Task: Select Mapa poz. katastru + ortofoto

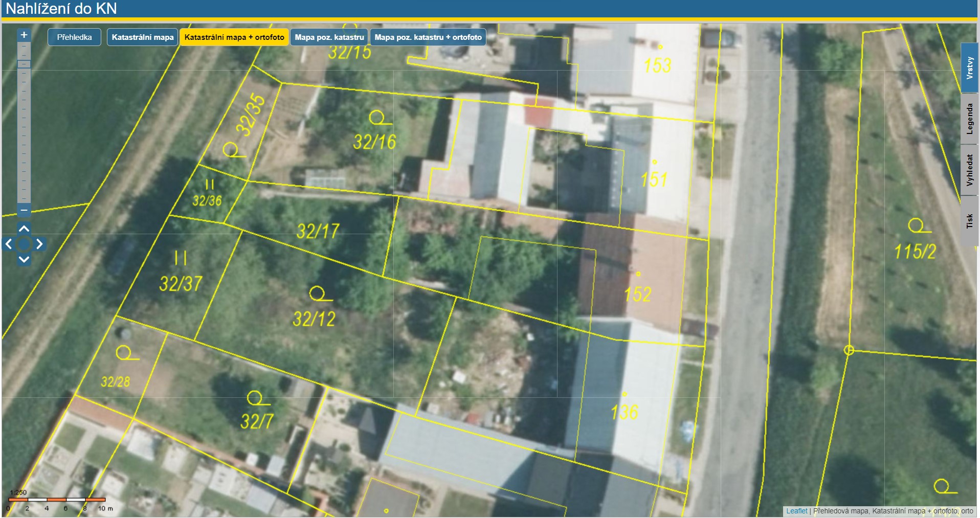Action: point(428,37)
